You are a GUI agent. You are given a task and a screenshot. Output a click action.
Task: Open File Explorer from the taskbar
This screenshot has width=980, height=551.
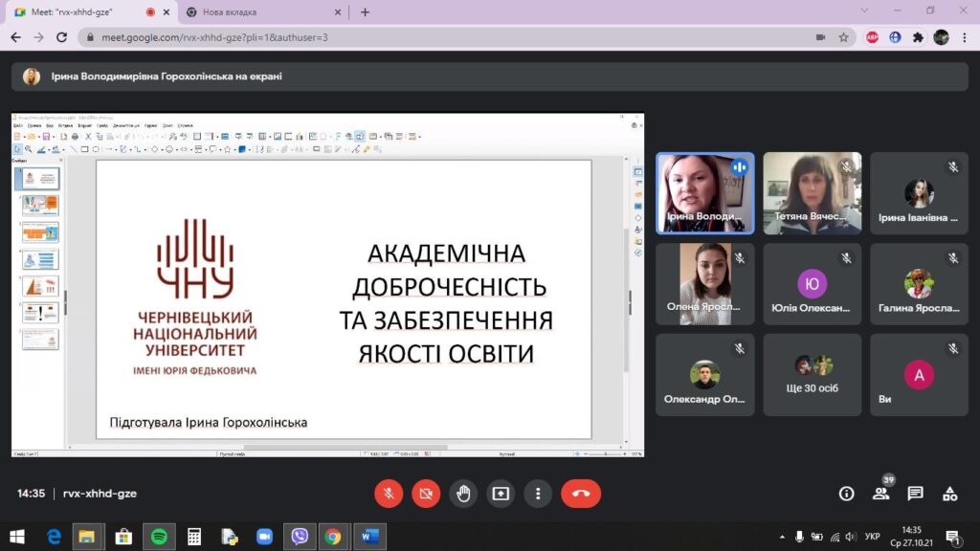click(87, 537)
